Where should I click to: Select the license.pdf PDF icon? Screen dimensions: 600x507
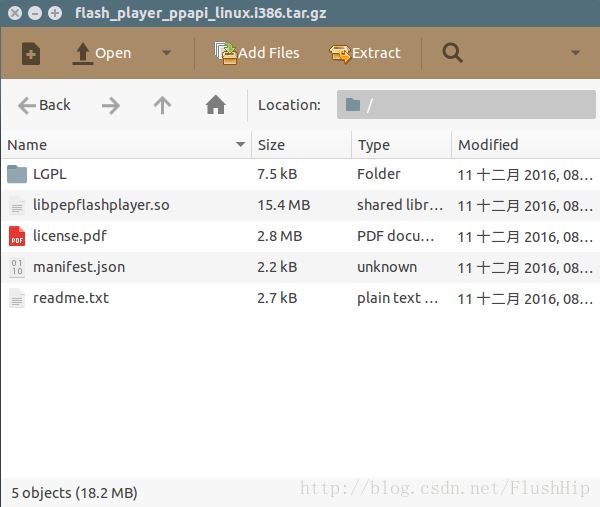(x=17, y=236)
